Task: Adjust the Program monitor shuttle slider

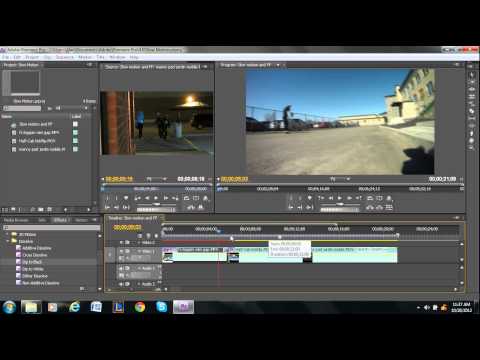Action: (x=340, y=204)
